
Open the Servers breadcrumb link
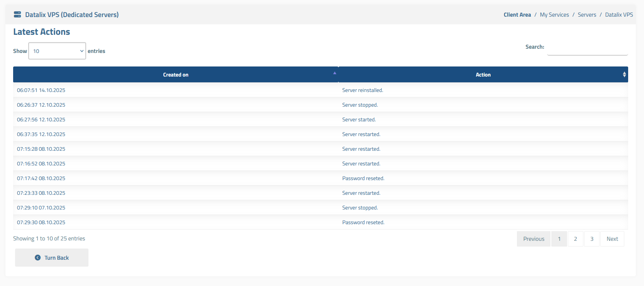coord(587,15)
